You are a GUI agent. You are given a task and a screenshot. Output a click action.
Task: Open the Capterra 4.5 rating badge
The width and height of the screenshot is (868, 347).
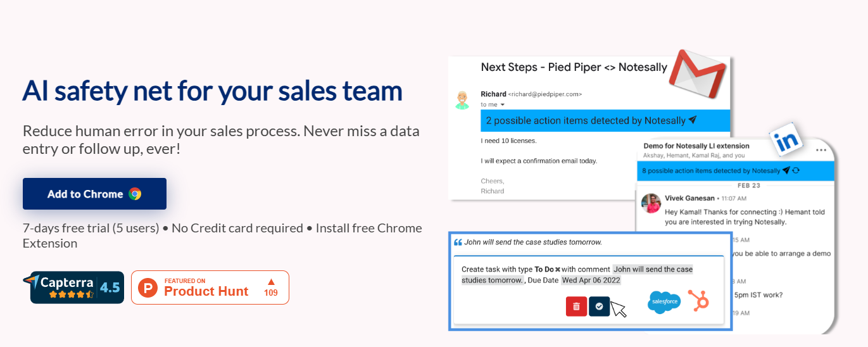pyautogui.click(x=73, y=287)
